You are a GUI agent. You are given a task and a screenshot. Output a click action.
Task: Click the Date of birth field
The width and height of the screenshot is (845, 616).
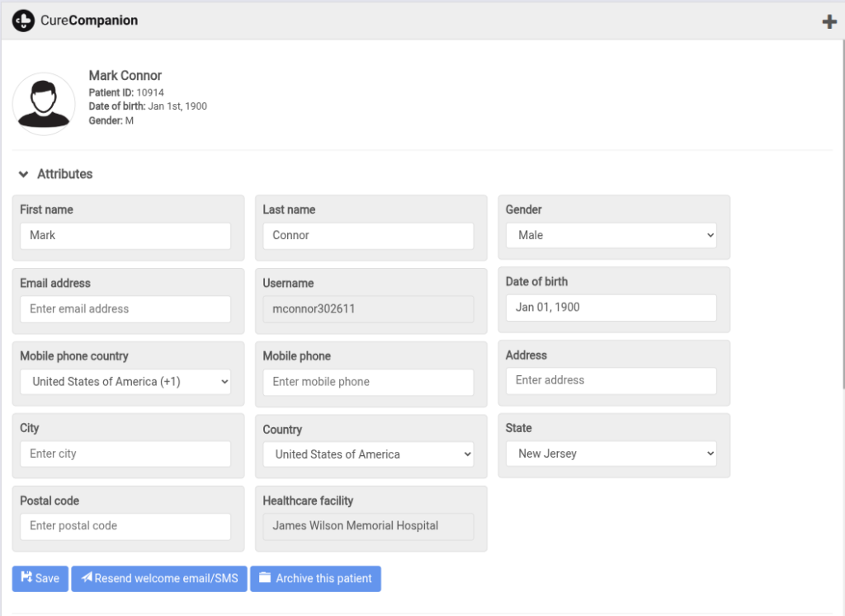(x=611, y=308)
